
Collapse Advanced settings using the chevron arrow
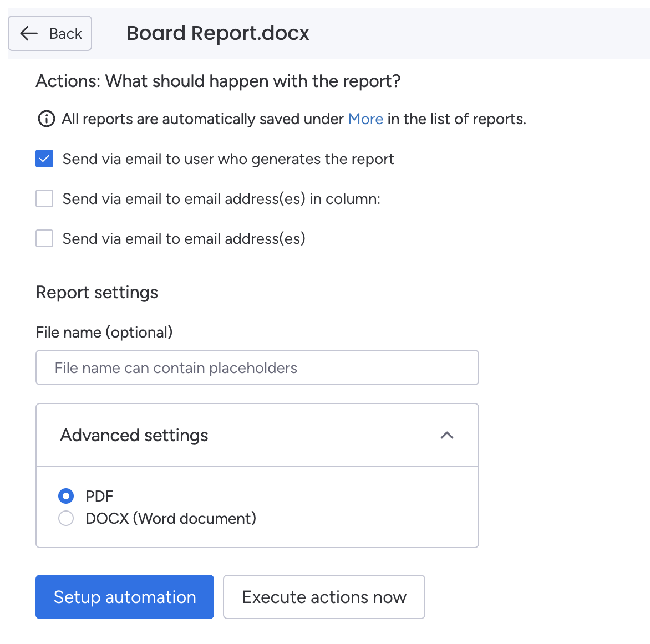(446, 436)
